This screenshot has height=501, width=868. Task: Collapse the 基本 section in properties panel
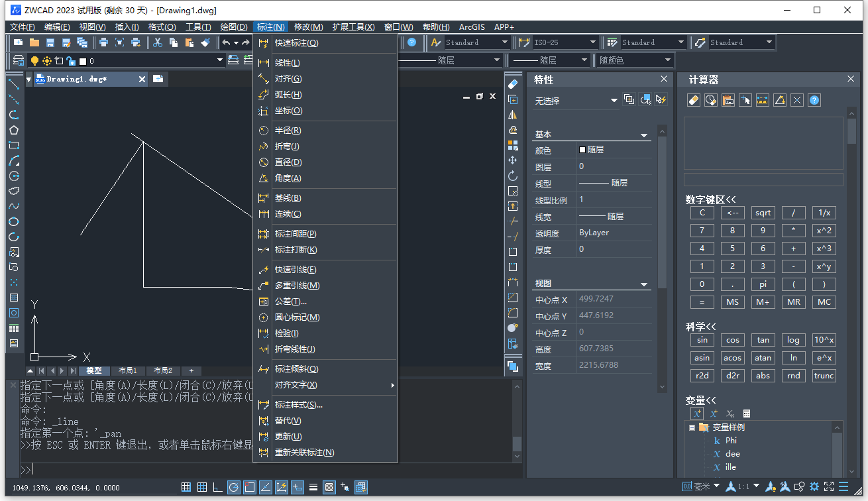pyautogui.click(x=643, y=135)
